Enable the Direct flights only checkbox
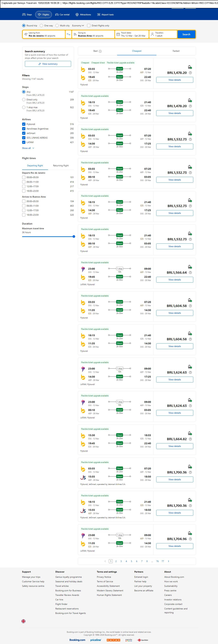This screenshot has width=218, height=644. pyautogui.click(x=89, y=26)
